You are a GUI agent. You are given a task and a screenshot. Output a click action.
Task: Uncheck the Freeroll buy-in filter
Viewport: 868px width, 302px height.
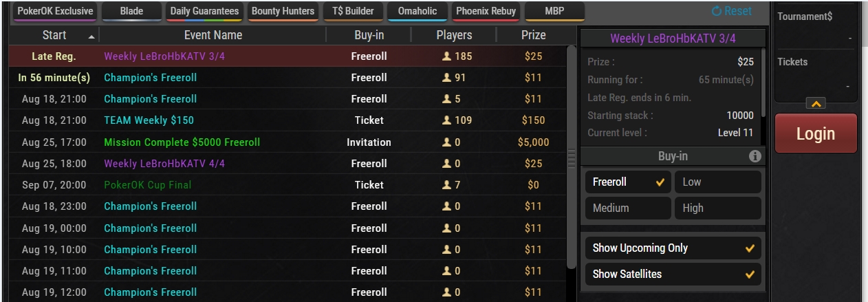628,182
